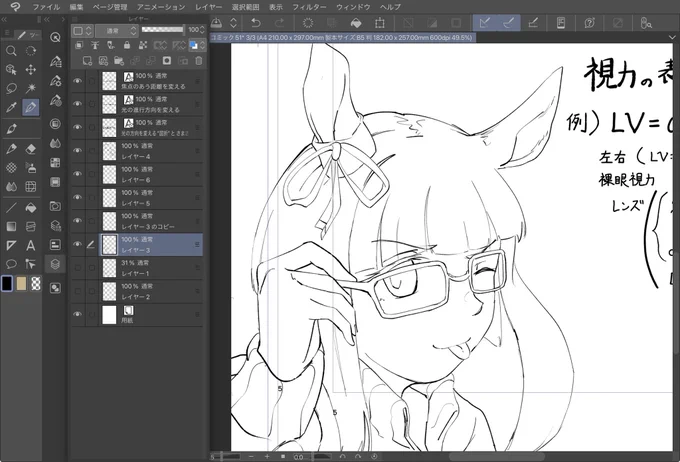
Task: Toggle Clip to layer below icon
Action: click(x=79, y=45)
